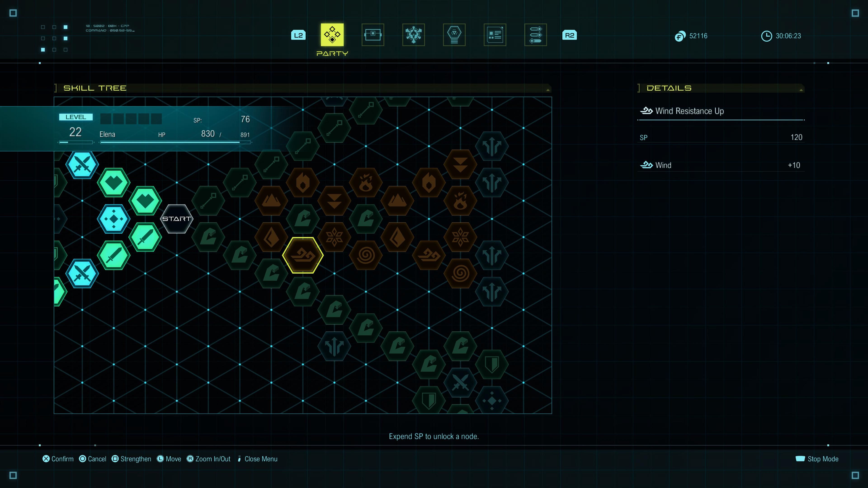Viewport: 868px width, 488px height.
Task: Open the sliders settings tab icon
Action: tap(536, 35)
